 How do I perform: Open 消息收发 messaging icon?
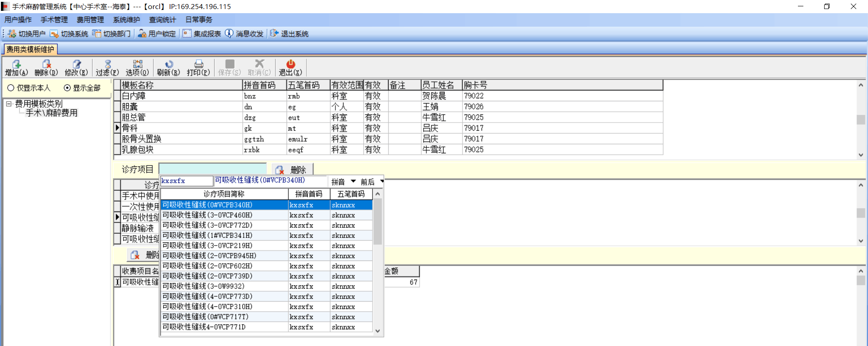tap(229, 33)
